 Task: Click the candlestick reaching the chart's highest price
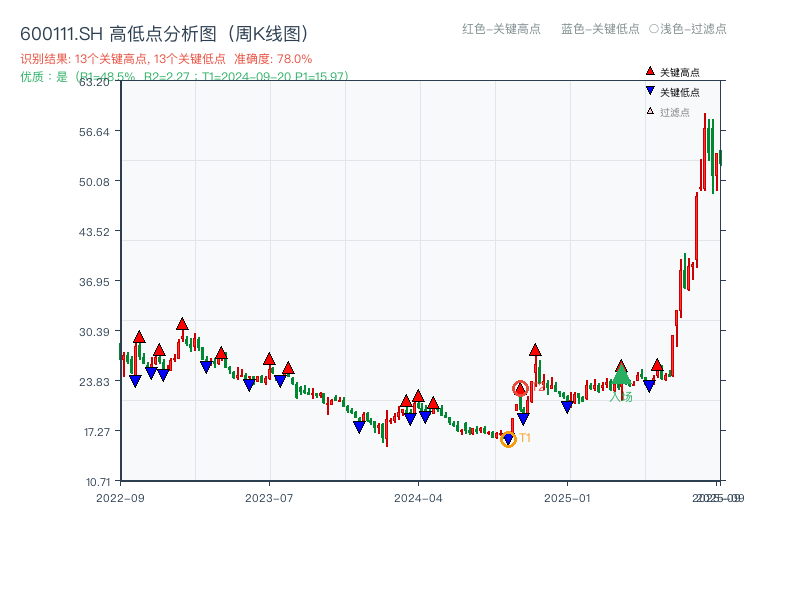tap(705, 152)
